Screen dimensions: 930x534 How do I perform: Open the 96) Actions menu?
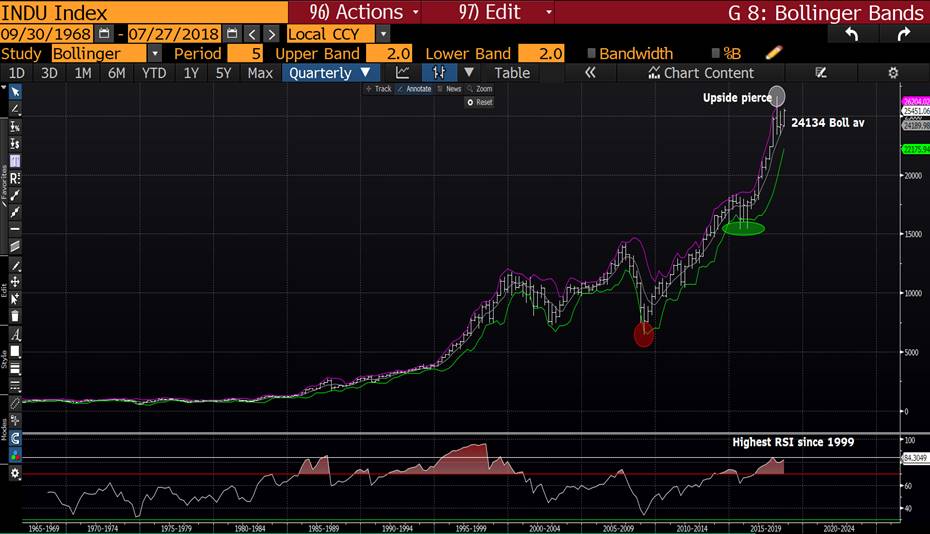(364, 12)
